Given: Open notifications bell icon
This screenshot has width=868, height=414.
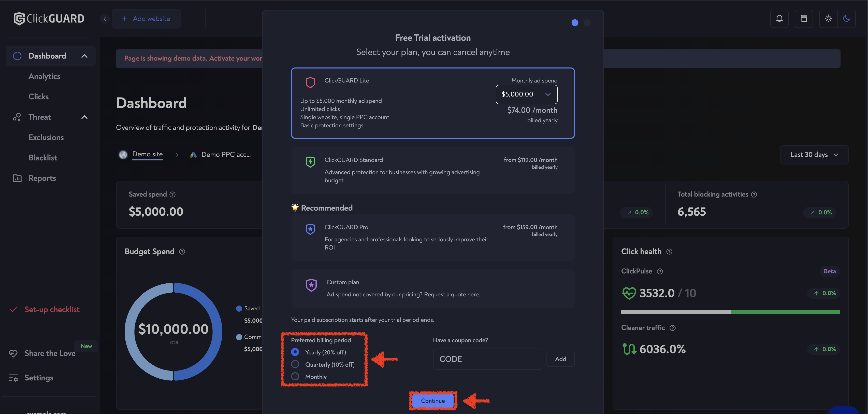Looking at the screenshot, I should tap(779, 19).
